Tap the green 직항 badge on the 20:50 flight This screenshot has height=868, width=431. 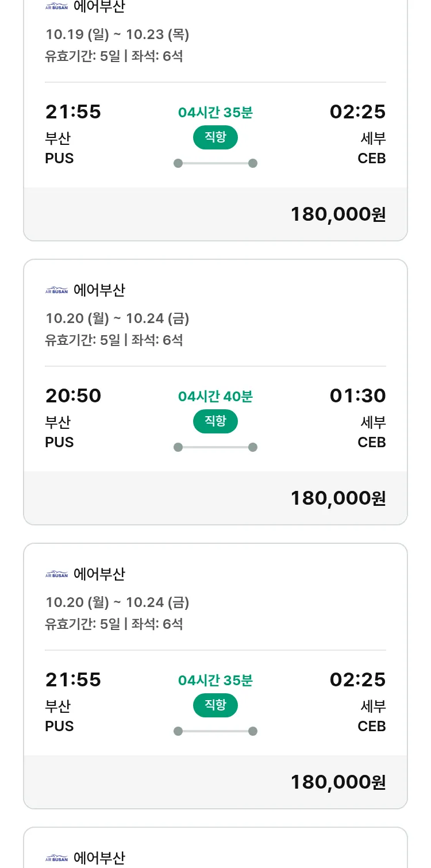coord(215,421)
